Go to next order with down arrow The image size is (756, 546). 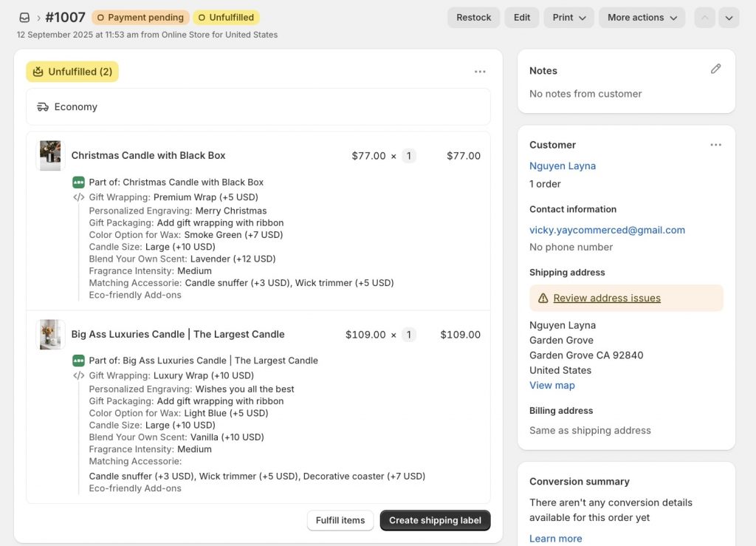pos(729,18)
